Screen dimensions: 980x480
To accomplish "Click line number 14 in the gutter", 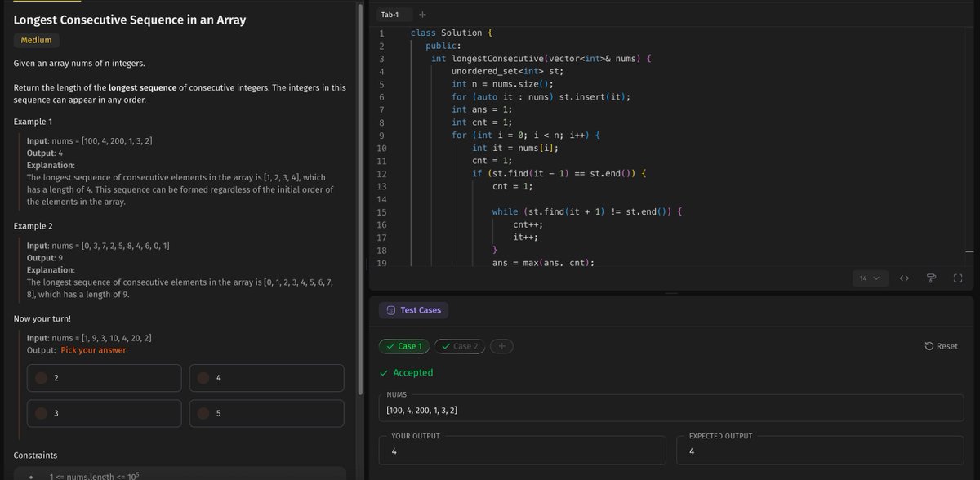I will [x=381, y=199].
